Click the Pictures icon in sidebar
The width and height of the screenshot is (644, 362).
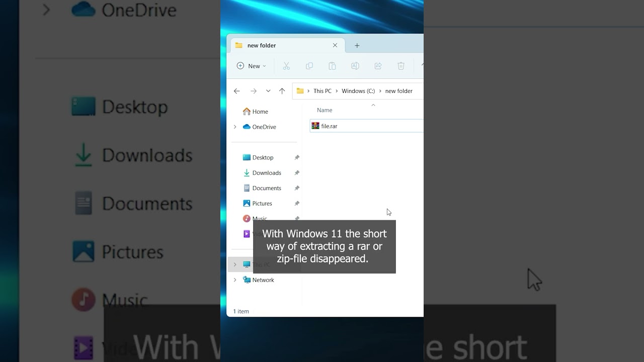[247, 204]
